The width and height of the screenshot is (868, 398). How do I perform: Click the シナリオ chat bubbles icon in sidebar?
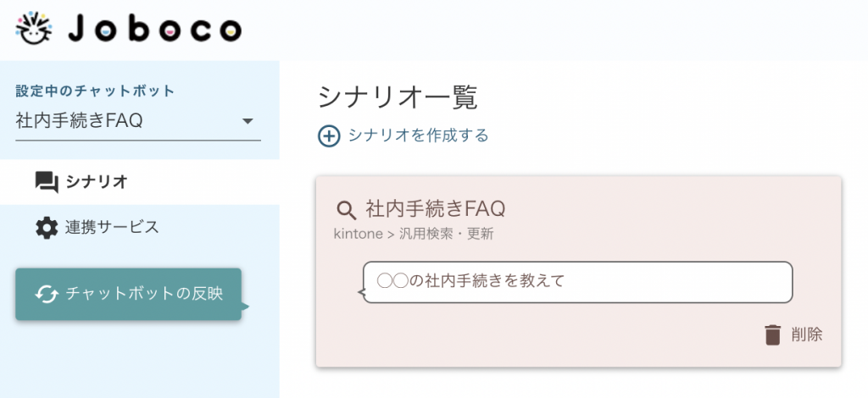click(47, 182)
